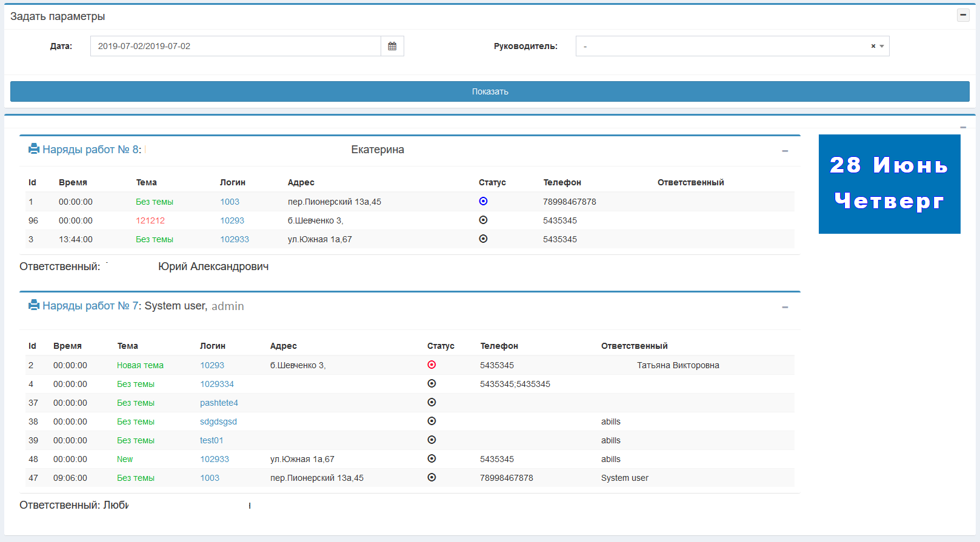This screenshot has height=542, width=980.
Task: Click status icon in row with Id 96
Action: coord(483,220)
